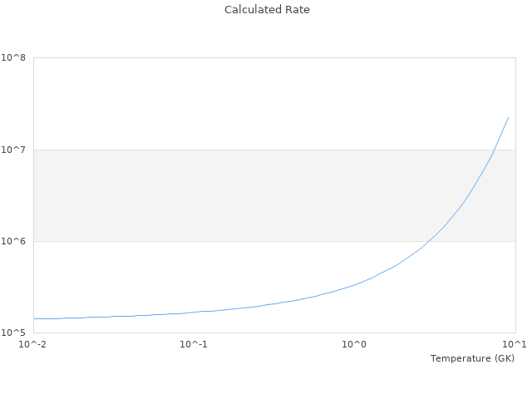The image size is (532, 399).
Task: Click the "Temperature (GK)" x-axis title
Action: pos(472,358)
